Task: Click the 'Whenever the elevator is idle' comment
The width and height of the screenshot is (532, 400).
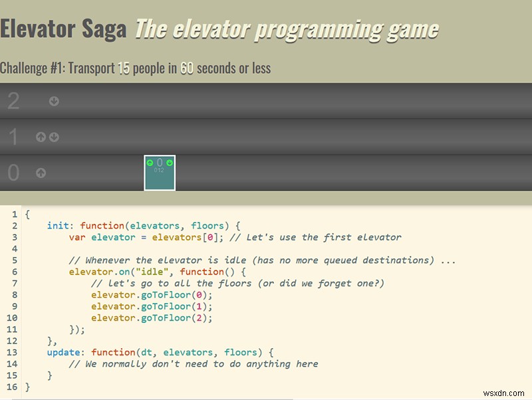Action: pos(262,260)
